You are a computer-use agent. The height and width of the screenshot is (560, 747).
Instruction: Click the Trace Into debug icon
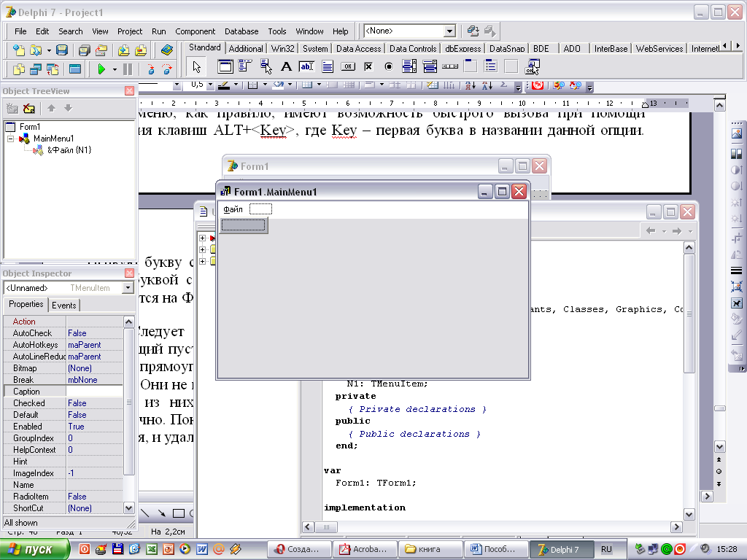point(150,69)
